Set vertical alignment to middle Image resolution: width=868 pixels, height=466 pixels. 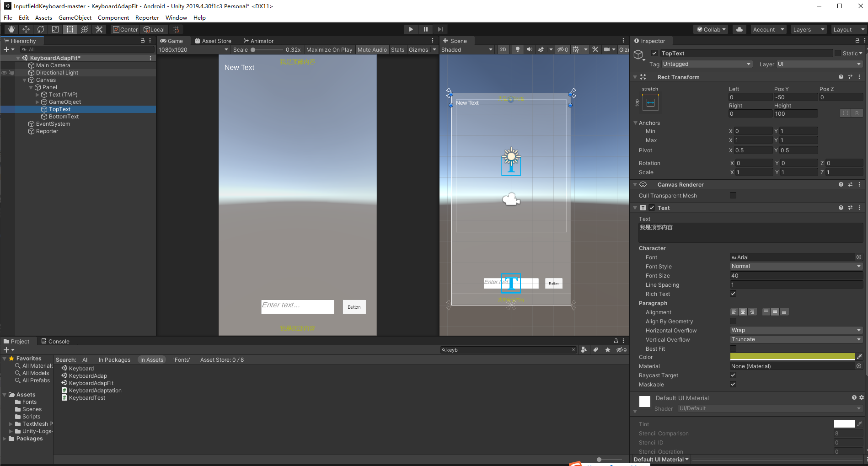(x=775, y=312)
